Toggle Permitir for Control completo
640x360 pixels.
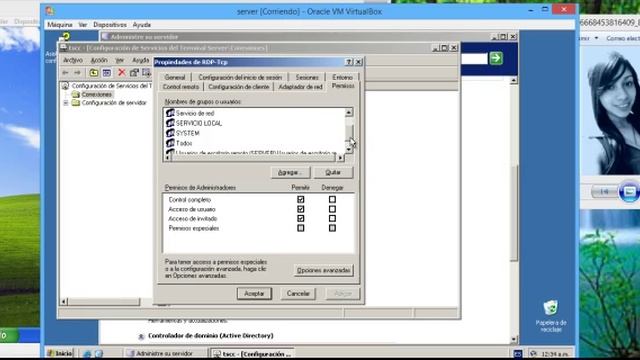301,200
